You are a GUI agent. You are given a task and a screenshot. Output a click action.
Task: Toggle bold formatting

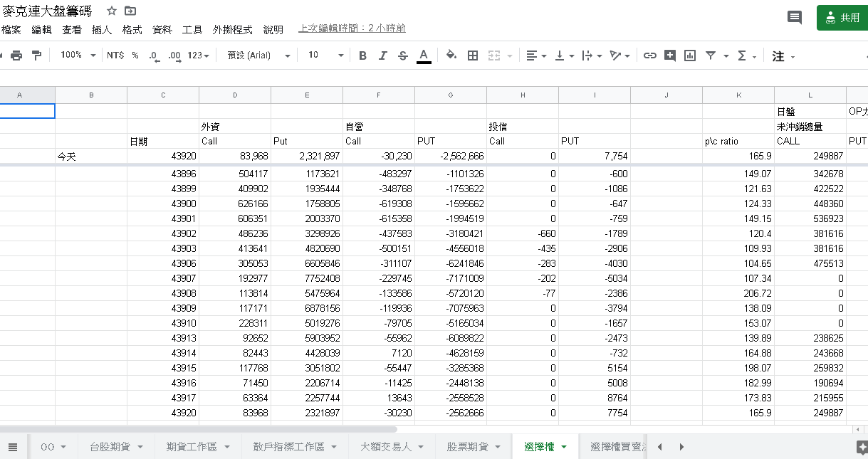point(362,56)
